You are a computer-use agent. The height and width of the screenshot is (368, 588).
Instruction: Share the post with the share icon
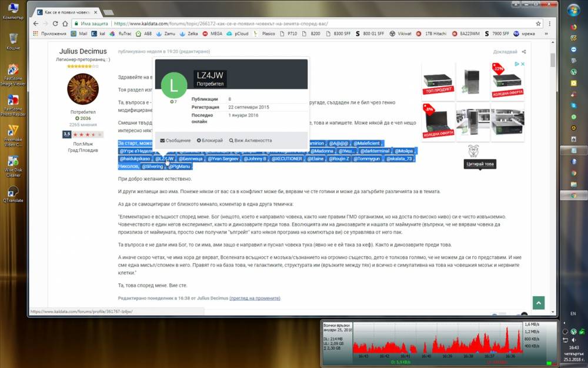click(524, 52)
